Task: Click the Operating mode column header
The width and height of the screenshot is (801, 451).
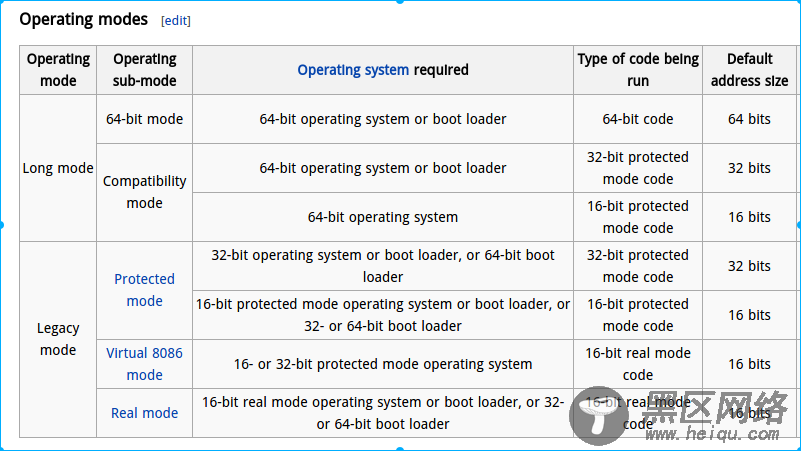Action: [58, 70]
